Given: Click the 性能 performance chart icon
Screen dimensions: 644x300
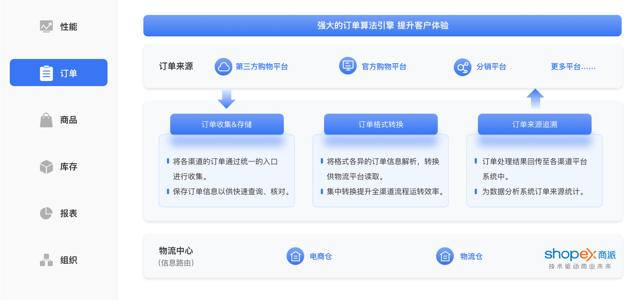Looking at the screenshot, I should tap(46, 26).
